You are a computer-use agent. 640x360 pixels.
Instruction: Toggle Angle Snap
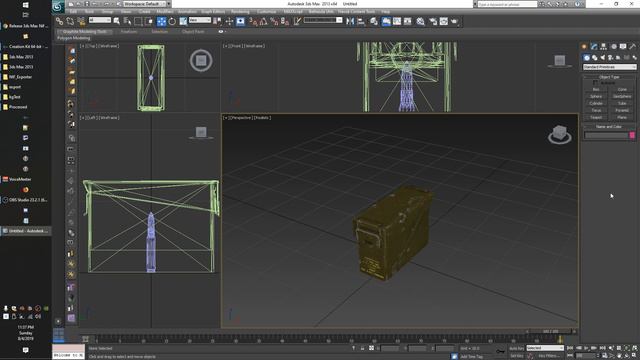point(264,21)
